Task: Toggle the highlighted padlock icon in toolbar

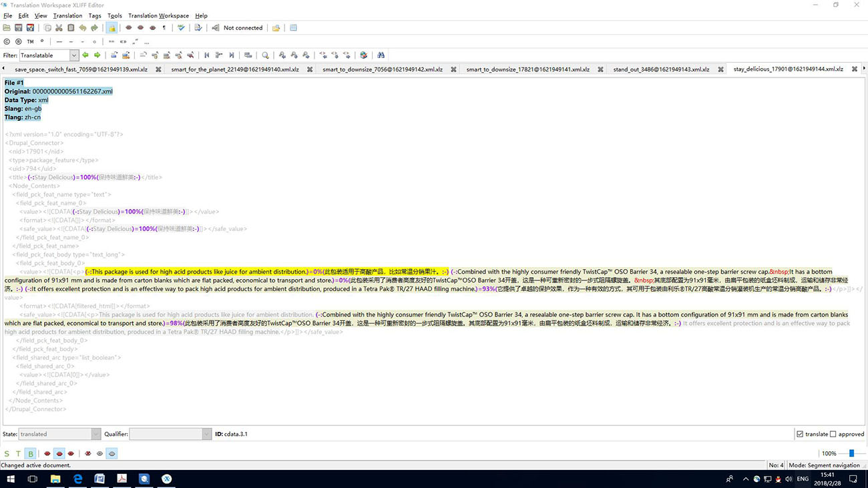Action: 112,28
